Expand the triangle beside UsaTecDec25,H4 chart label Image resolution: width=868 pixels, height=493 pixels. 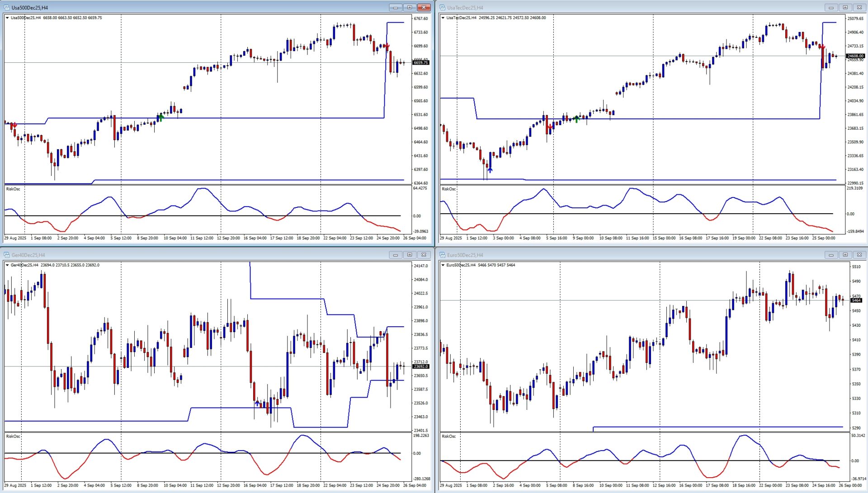(443, 18)
